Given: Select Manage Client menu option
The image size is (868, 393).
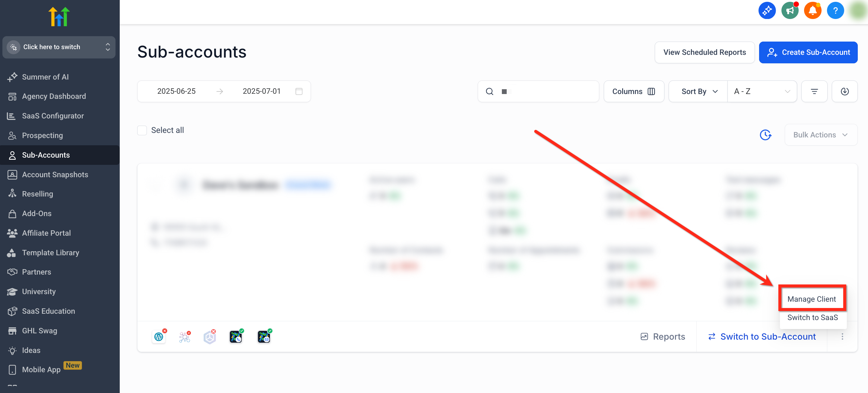Looking at the screenshot, I should [x=811, y=299].
